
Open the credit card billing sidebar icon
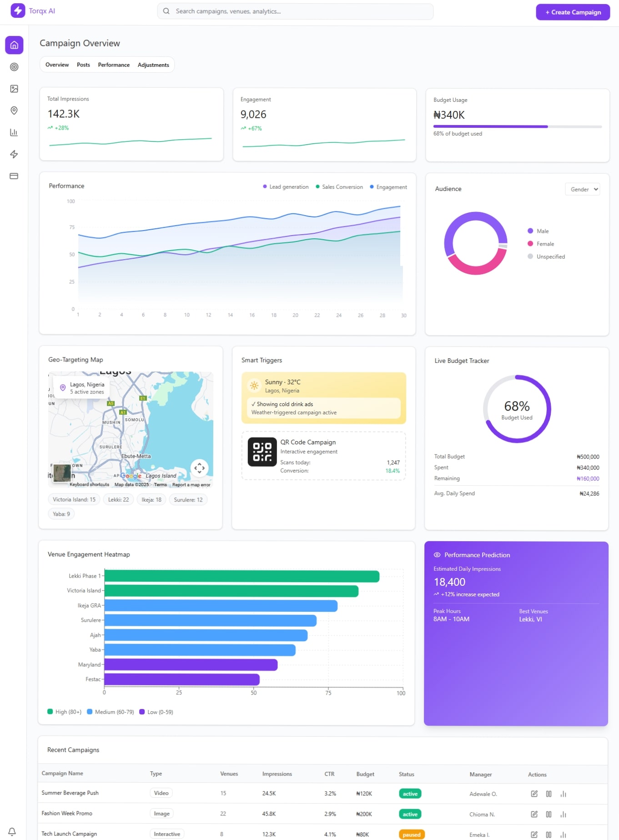(x=14, y=176)
